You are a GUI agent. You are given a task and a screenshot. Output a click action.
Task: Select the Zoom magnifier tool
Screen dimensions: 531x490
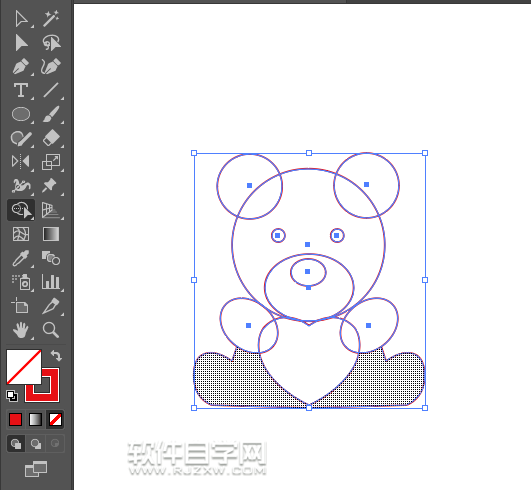pyautogui.click(x=51, y=330)
